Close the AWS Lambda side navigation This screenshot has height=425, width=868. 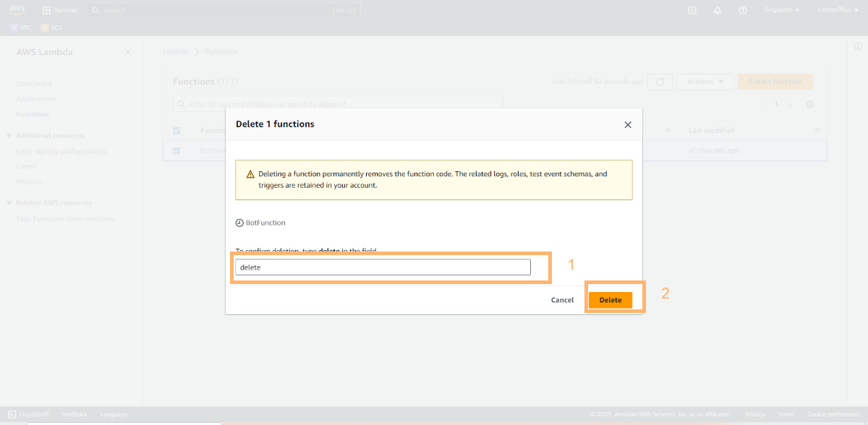pyautogui.click(x=127, y=52)
